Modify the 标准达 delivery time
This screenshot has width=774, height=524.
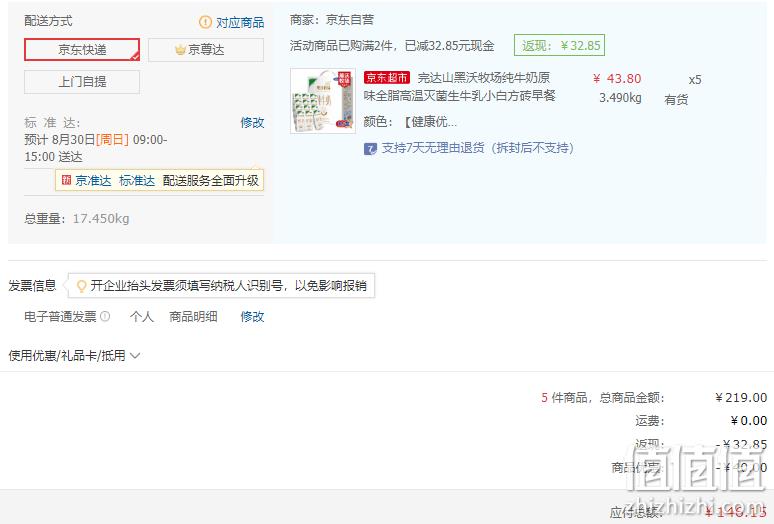[x=252, y=122]
